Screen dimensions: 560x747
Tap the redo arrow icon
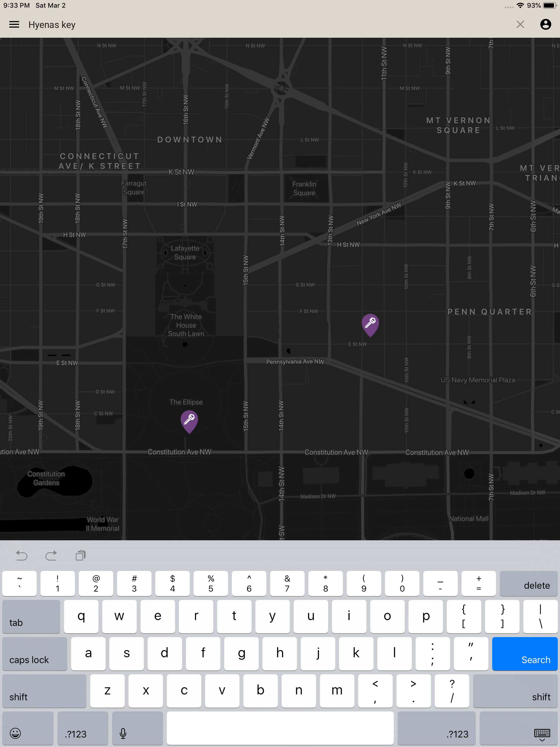pos(51,556)
